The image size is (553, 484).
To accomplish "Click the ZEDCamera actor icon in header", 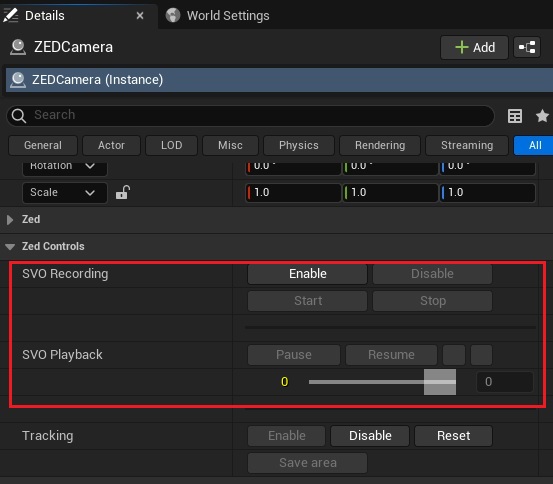I will (18, 47).
